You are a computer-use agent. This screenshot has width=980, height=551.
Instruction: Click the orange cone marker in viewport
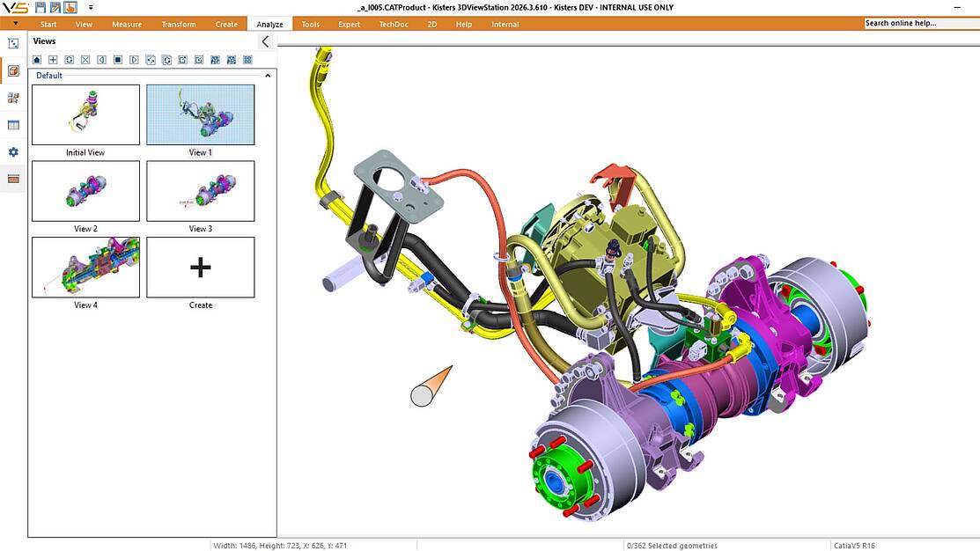point(431,386)
